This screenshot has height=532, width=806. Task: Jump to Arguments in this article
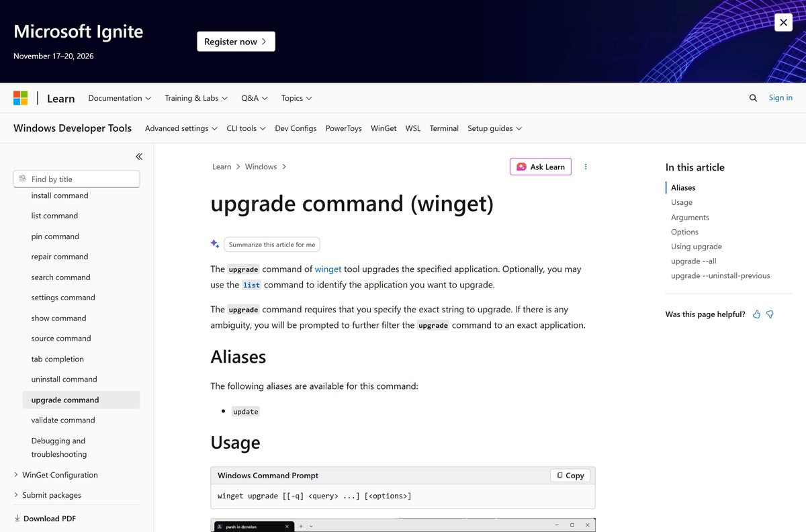(x=690, y=217)
